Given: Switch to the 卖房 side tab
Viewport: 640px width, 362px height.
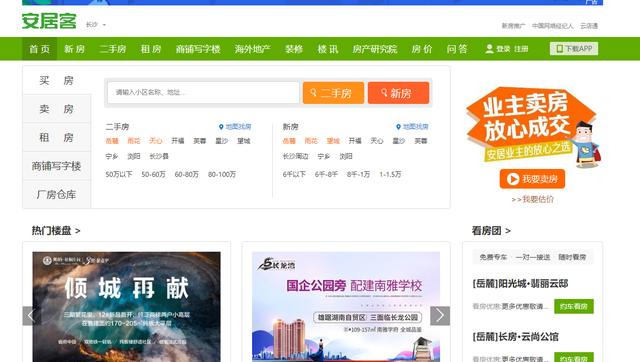Looking at the screenshot, I should point(57,109).
